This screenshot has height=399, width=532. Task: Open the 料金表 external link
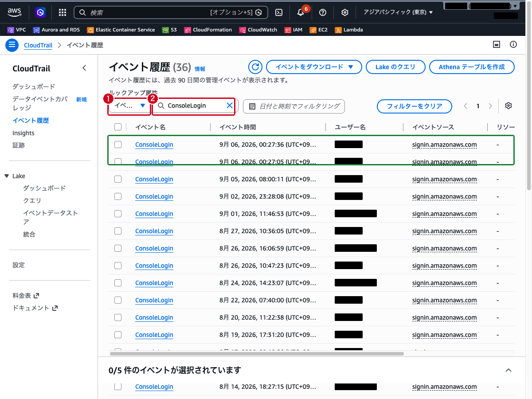pos(26,295)
